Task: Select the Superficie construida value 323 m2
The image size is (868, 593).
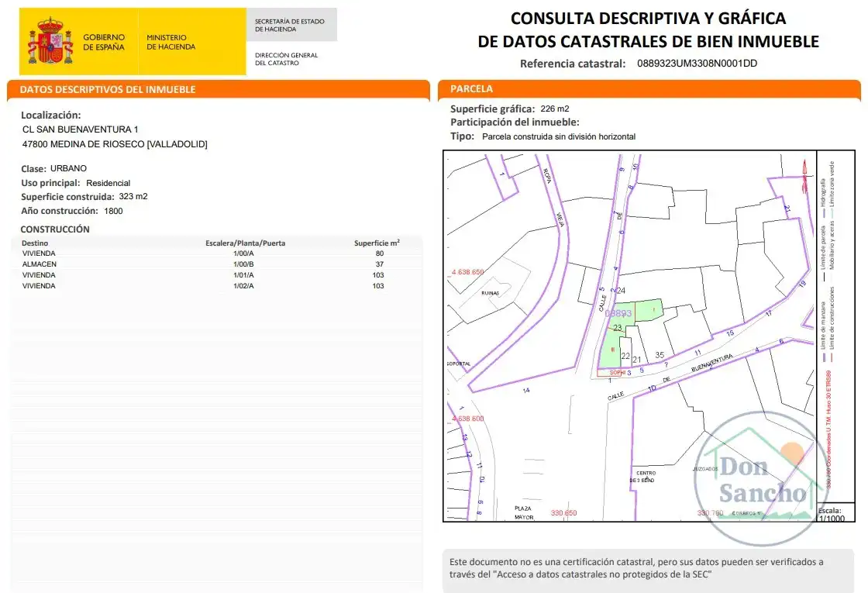Action: point(133,197)
